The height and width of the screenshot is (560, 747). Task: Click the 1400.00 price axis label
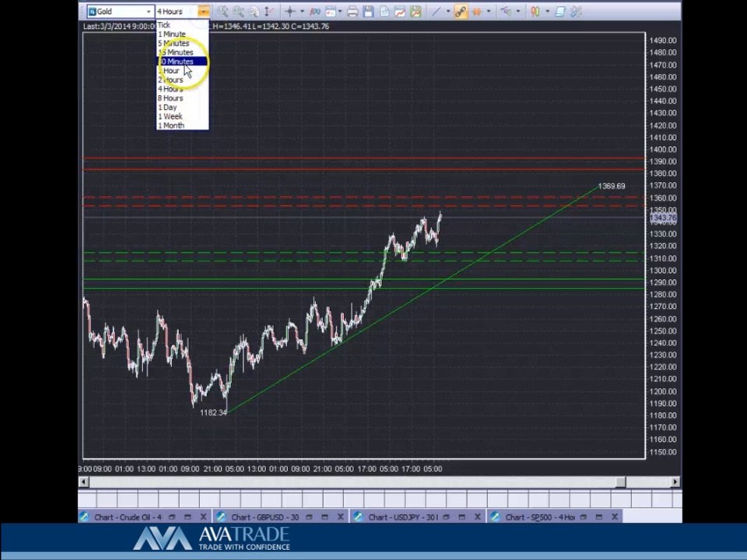(663, 149)
